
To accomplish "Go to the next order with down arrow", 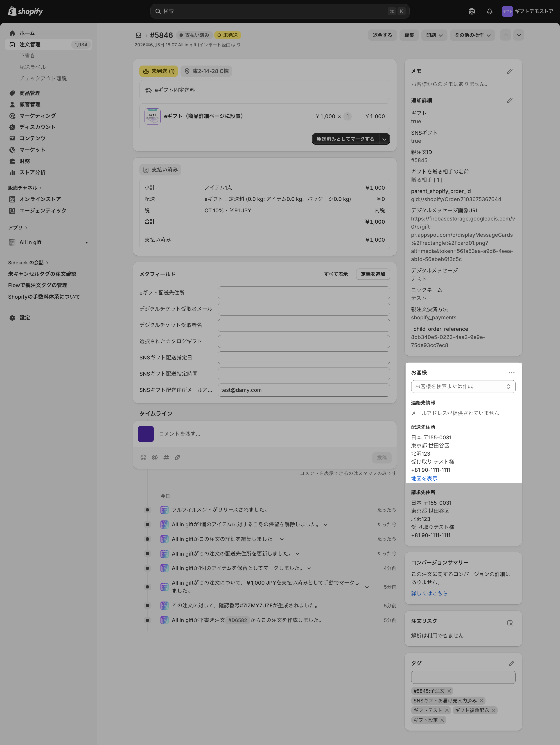I will [518, 35].
